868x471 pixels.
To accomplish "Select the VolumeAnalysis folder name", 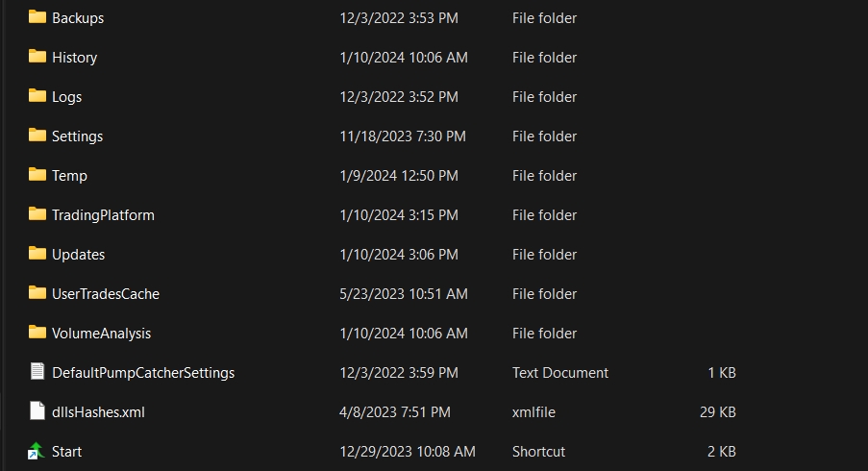I will tap(101, 334).
